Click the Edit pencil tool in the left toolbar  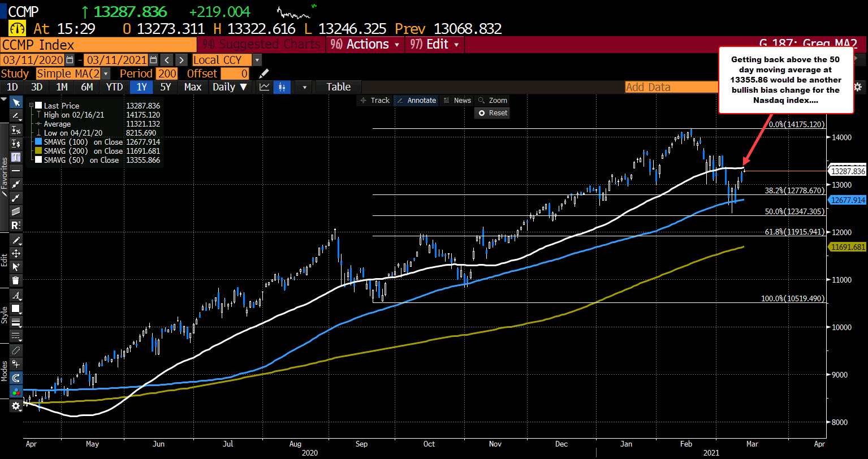pyautogui.click(x=16, y=240)
